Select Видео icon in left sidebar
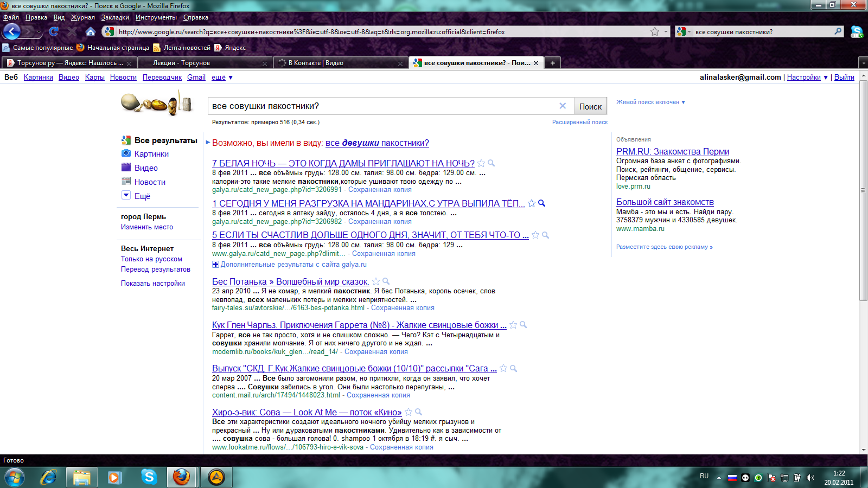Screen dimensions: 868x488 pos(126,168)
